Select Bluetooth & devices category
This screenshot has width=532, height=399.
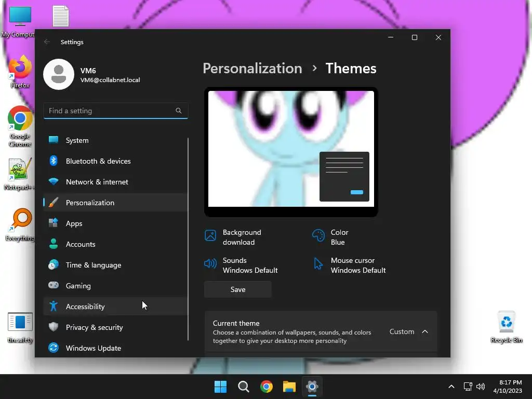[115, 161]
